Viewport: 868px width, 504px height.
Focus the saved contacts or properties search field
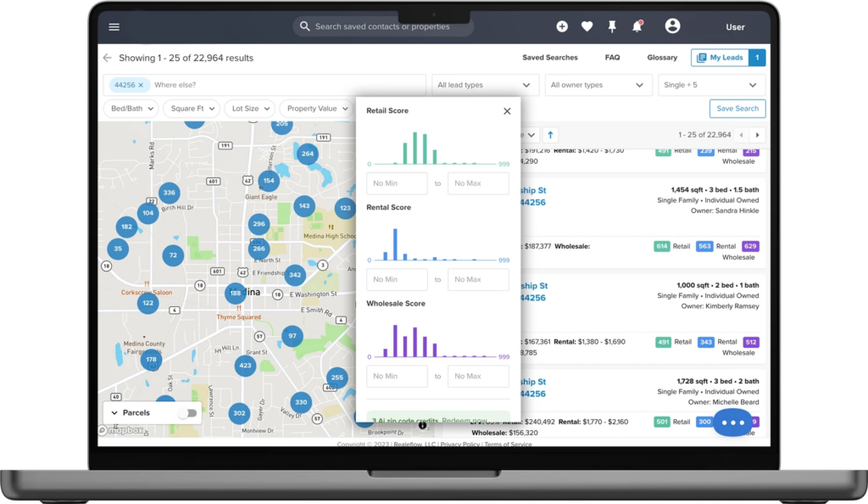pos(383,26)
